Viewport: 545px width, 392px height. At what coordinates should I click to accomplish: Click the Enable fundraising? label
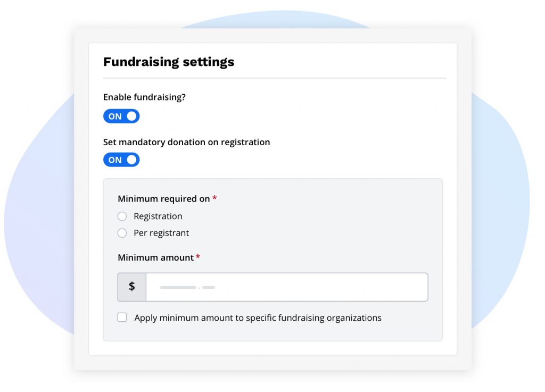point(144,97)
